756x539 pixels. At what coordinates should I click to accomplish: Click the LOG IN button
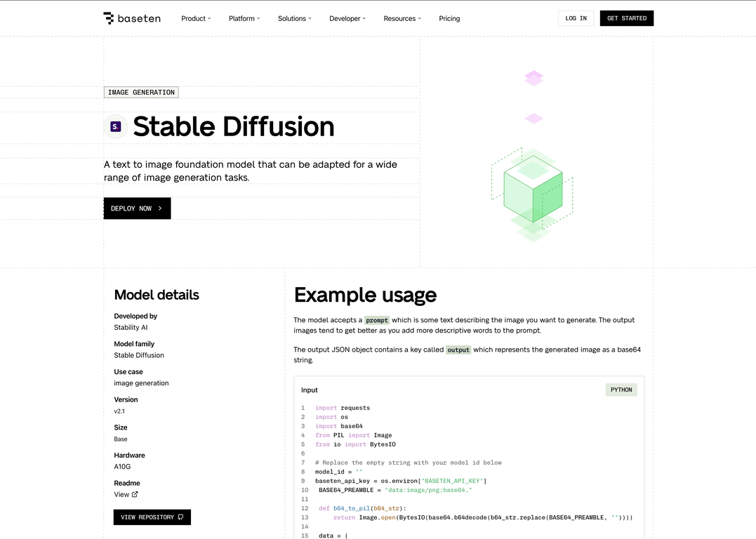click(x=576, y=18)
